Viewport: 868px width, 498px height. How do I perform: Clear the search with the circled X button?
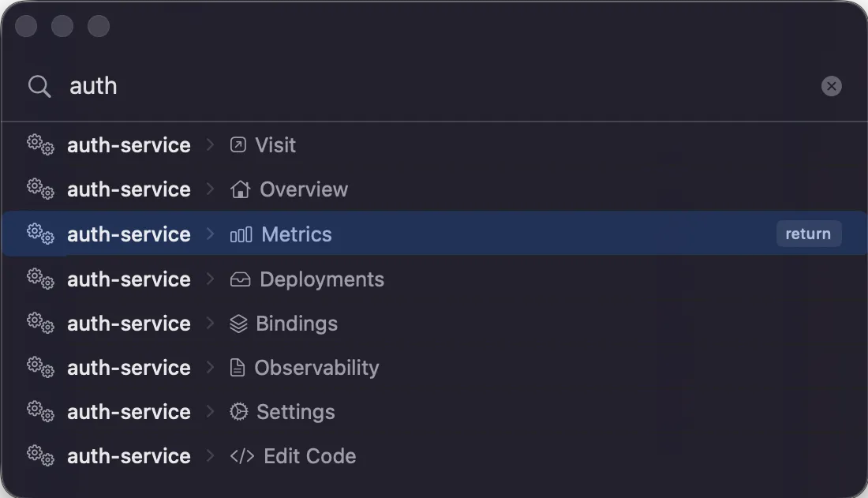coord(832,85)
